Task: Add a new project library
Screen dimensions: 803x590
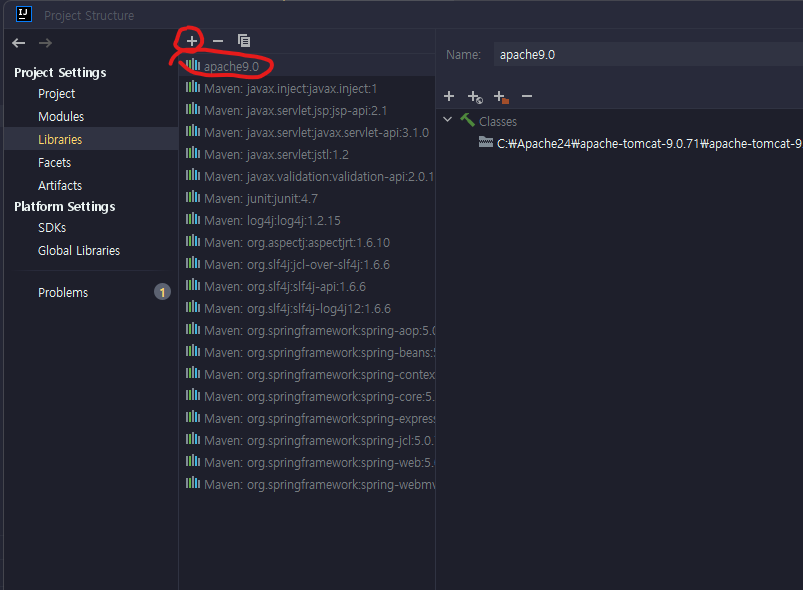Action: [192, 41]
